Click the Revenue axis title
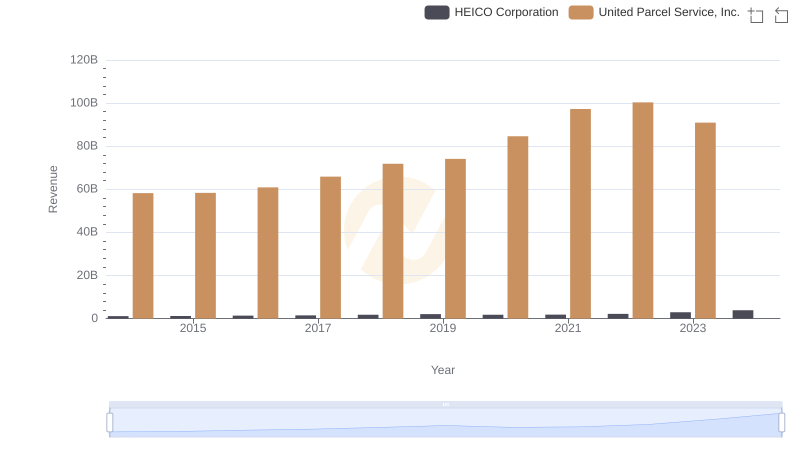Screen dimensions: 800x461 [x=53, y=189]
